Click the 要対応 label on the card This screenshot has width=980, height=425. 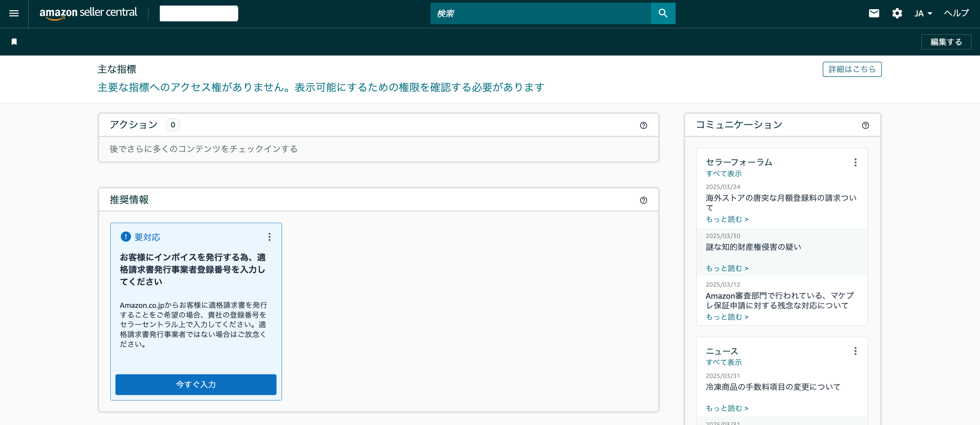coord(147,237)
